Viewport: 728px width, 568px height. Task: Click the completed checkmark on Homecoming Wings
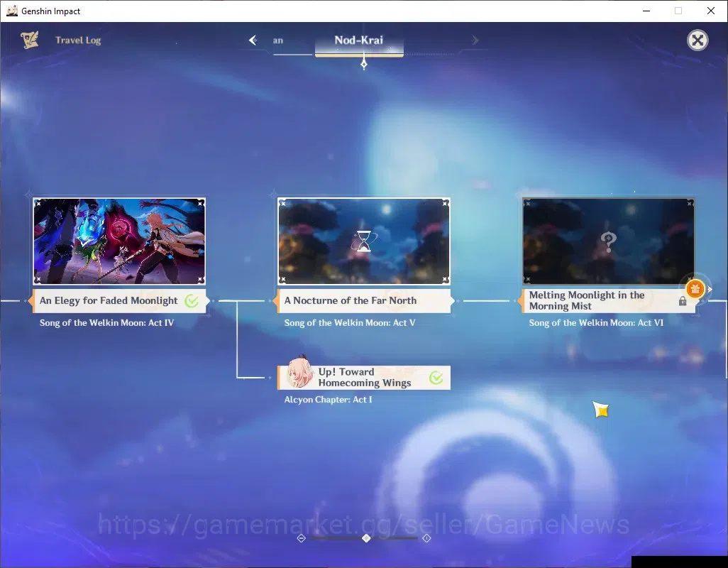click(x=436, y=378)
